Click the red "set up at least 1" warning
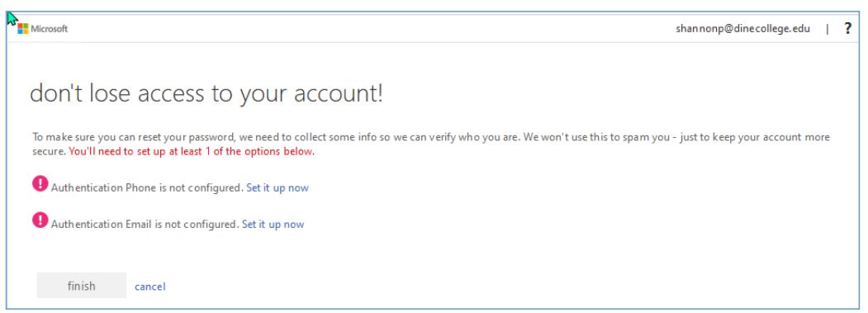The width and height of the screenshot is (868, 313). (x=192, y=151)
